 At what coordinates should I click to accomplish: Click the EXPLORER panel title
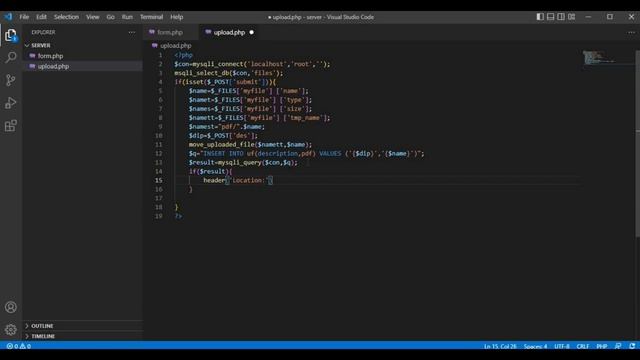tap(43, 32)
